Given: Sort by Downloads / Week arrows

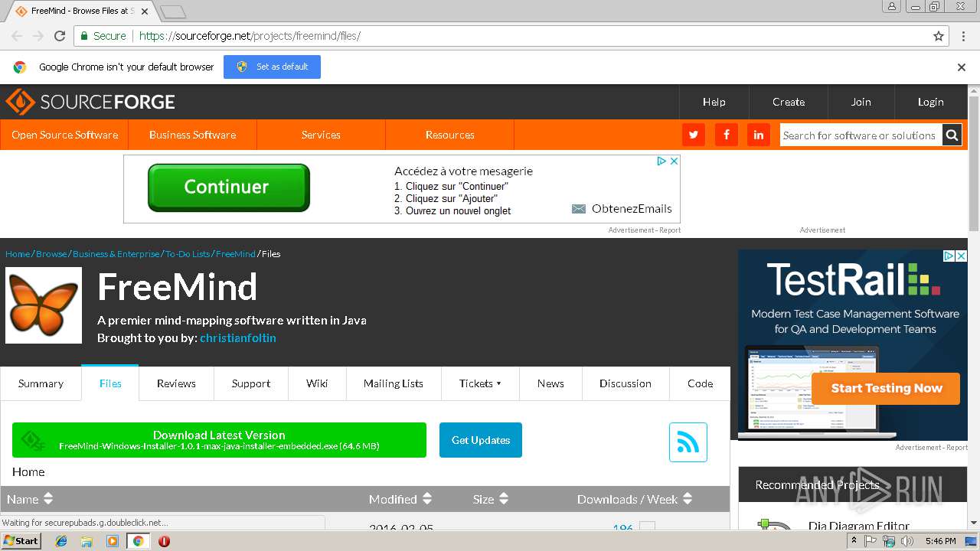Looking at the screenshot, I should (688, 499).
